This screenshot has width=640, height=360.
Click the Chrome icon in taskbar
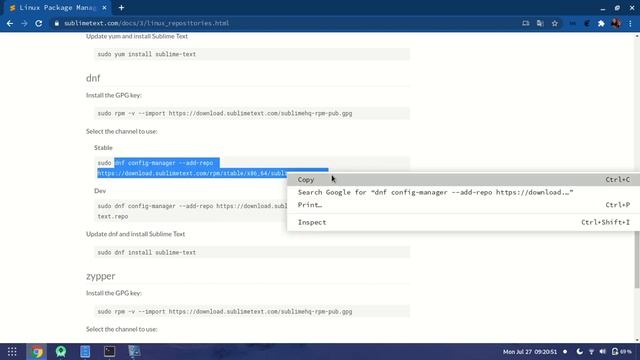coord(37,351)
